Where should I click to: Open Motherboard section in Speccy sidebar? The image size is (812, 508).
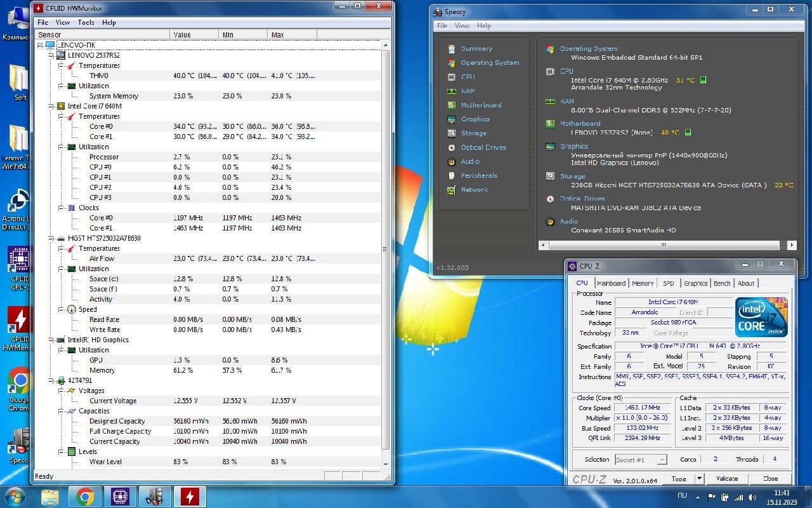[x=481, y=105]
